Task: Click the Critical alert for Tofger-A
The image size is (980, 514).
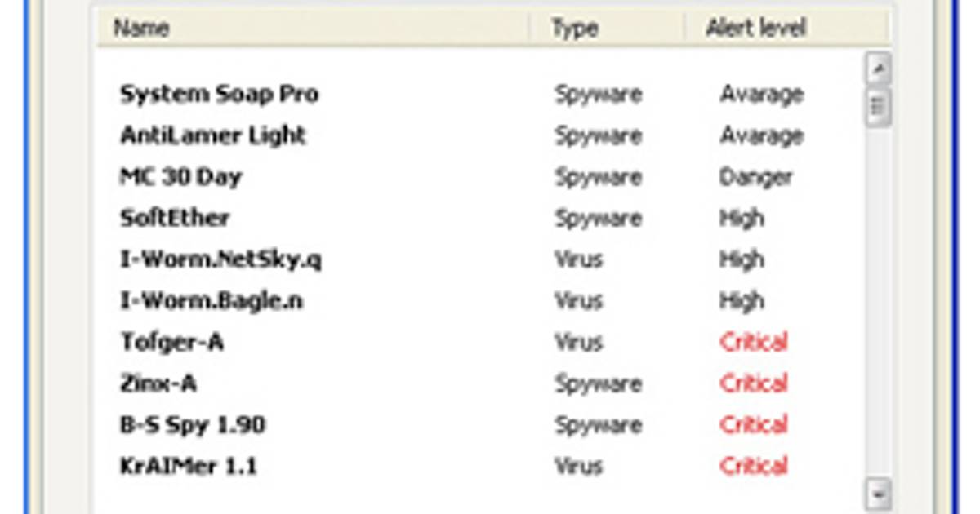Action: coord(753,342)
